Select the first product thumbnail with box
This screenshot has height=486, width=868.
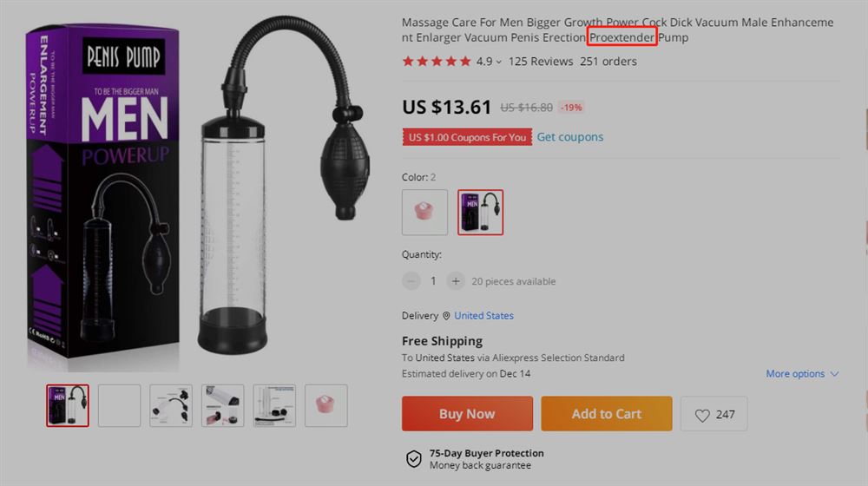click(68, 406)
